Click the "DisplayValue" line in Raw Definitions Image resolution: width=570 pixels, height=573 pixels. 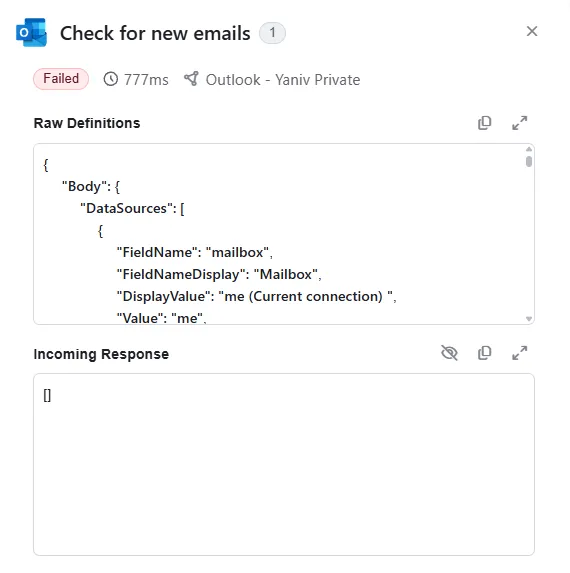pos(256,296)
